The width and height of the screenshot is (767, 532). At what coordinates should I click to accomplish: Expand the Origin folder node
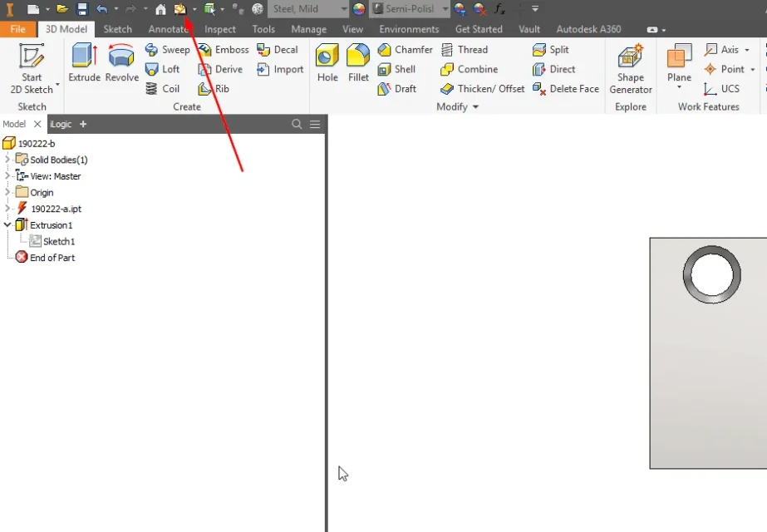pos(7,192)
